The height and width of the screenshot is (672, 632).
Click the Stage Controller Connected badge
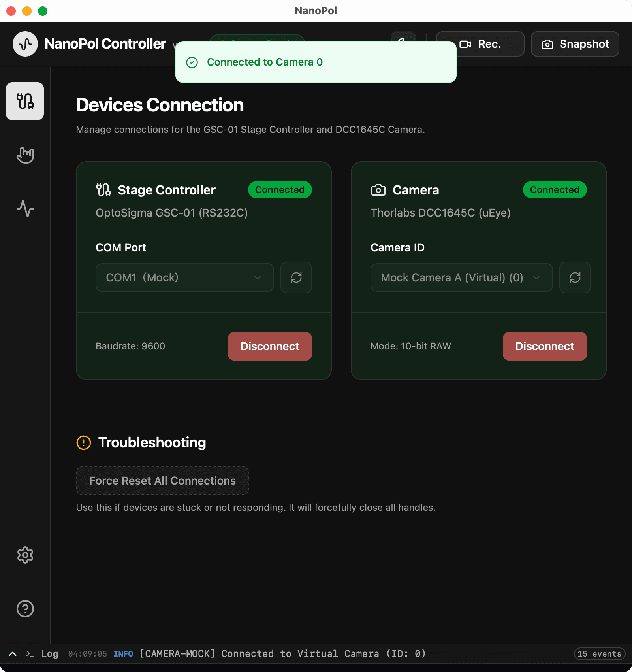click(280, 190)
